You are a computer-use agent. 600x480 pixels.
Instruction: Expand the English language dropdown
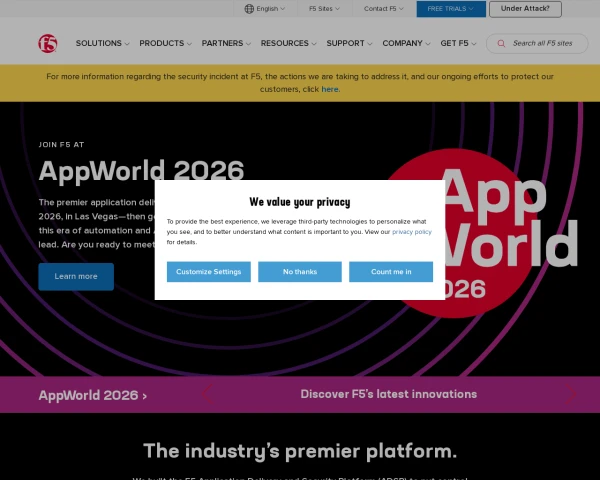coord(266,9)
